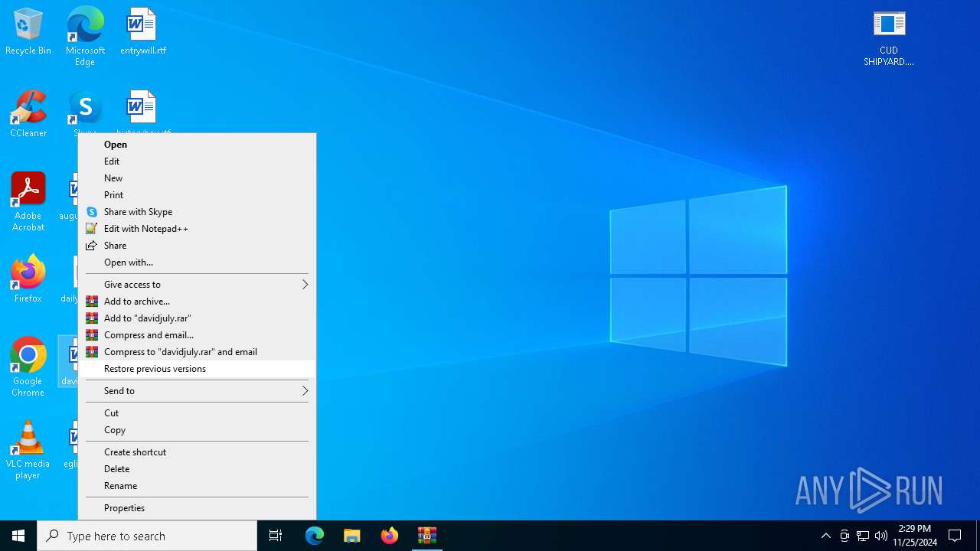Click the Share context menu entry
This screenshot has width=980, height=551.
pos(198,245)
